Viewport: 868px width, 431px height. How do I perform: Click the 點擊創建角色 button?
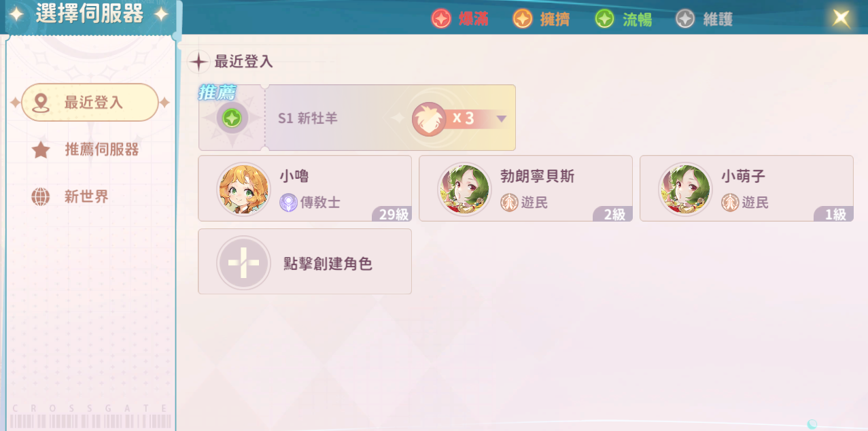(x=305, y=262)
